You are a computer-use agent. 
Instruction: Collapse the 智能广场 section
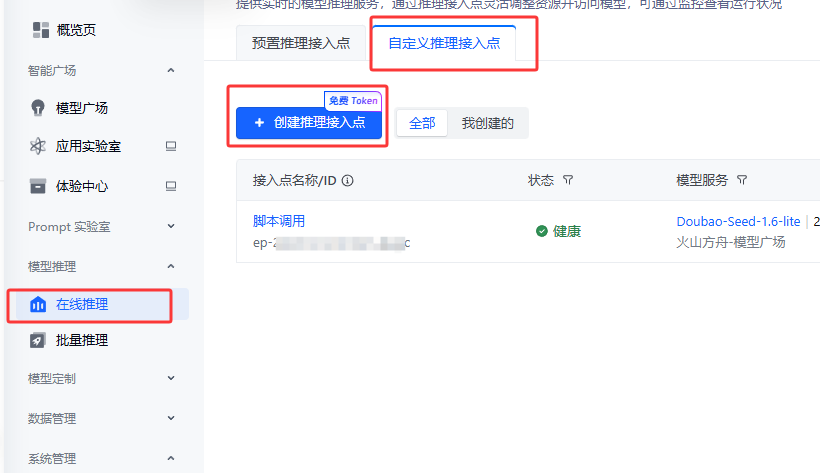click(x=171, y=70)
